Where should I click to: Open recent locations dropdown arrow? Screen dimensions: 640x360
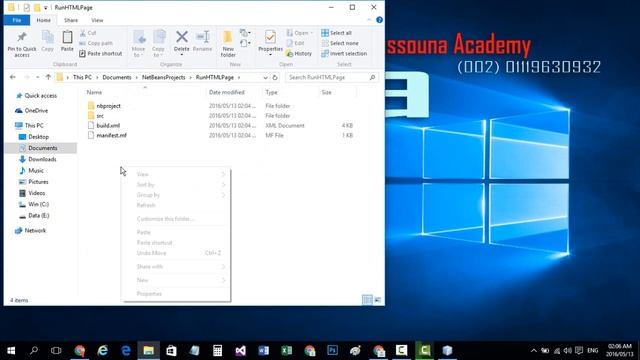click(x=37, y=77)
